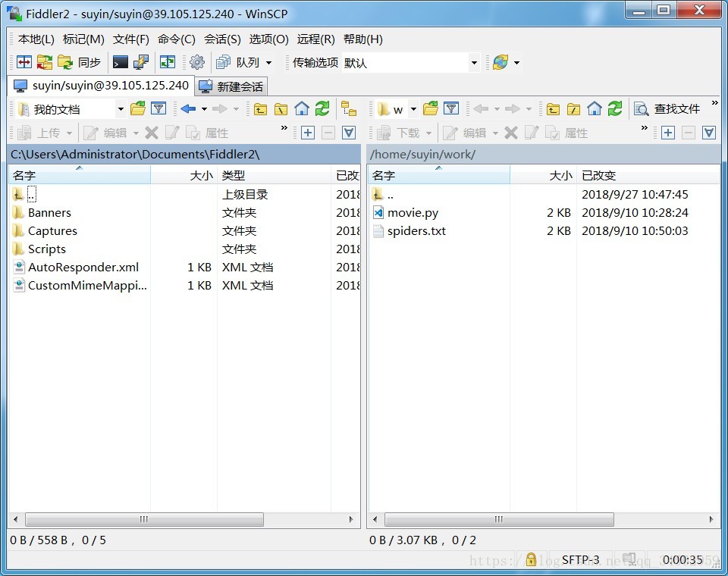
Task: Go to remote parent directory icon
Action: (x=553, y=108)
